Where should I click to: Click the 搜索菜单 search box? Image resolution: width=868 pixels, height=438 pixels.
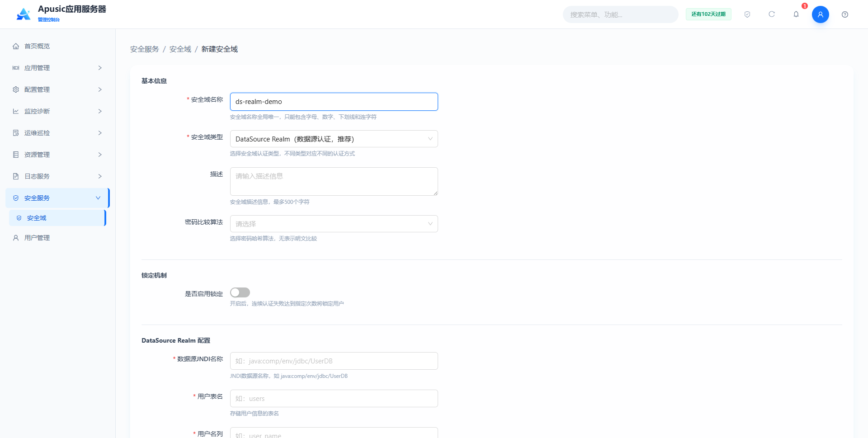pyautogui.click(x=620, y=14)
